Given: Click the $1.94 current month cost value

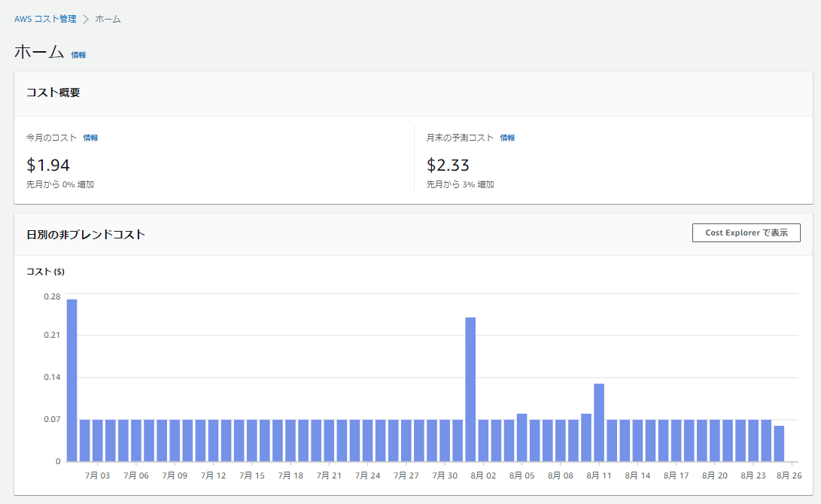Looking at the screenshot, I should [48, 165].
